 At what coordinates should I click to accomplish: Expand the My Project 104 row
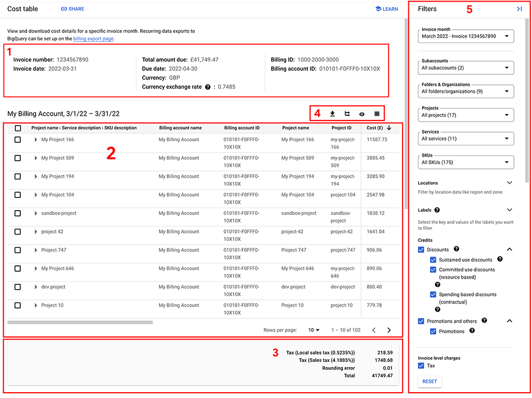[x=36, y=195]
